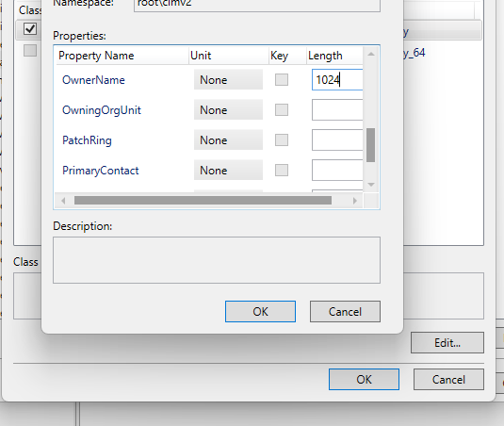Click the horizontal scrollbar right arrow
The width and height of the screenshot is (504, 426).
click(x=355, y=201)
